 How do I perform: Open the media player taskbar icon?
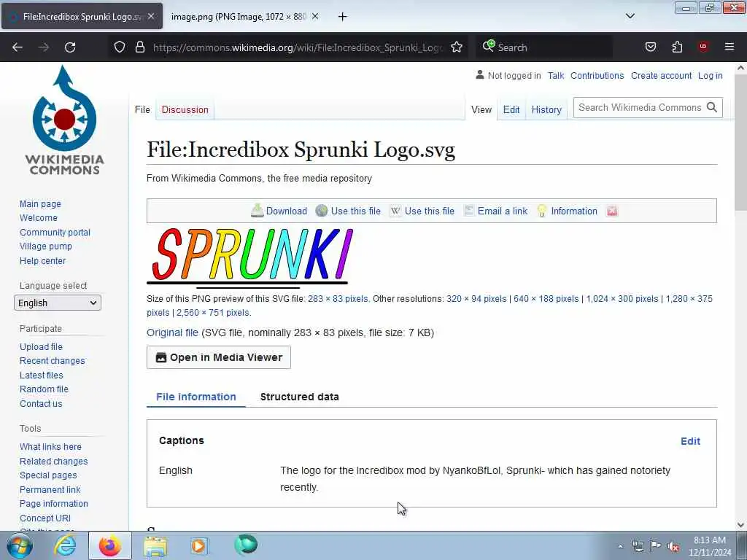coord(199,546)
